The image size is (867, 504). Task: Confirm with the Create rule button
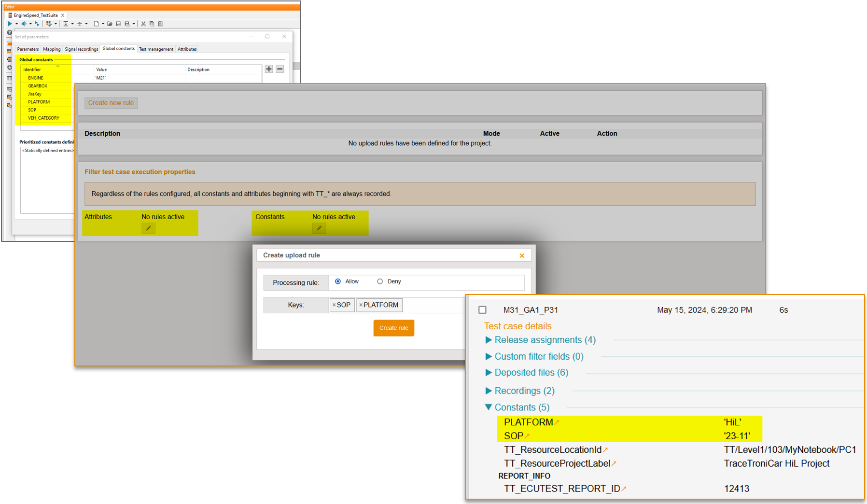393,328
